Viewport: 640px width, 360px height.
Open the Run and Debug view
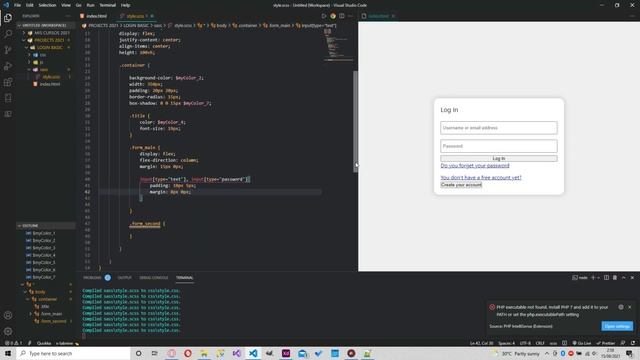8,66
